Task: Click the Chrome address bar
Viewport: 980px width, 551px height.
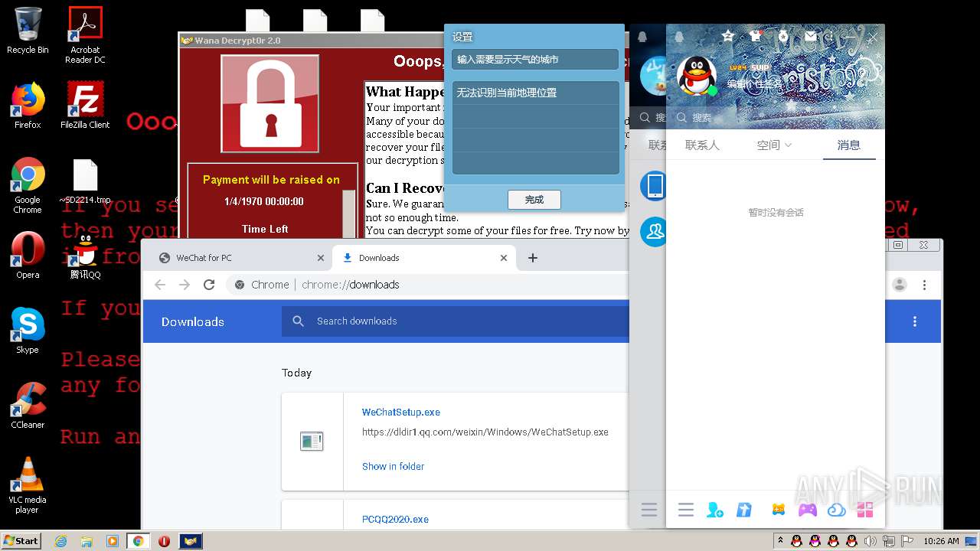Action: click(x=429, y=285)
